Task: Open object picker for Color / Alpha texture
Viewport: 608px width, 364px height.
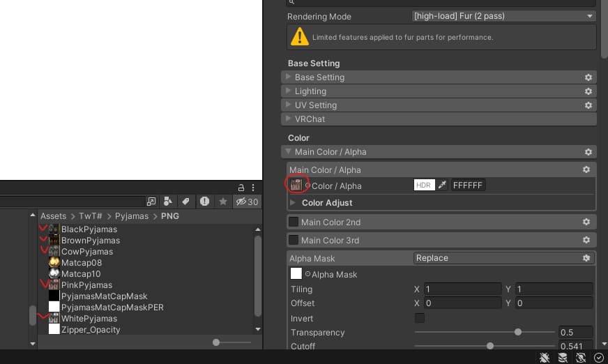Action: 307,185
